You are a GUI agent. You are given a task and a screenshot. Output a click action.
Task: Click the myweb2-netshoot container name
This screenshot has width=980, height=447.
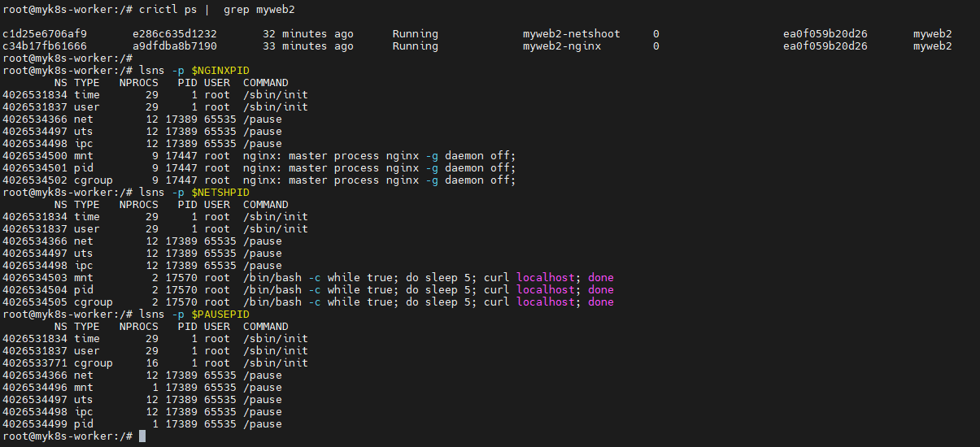click(571, 34)
